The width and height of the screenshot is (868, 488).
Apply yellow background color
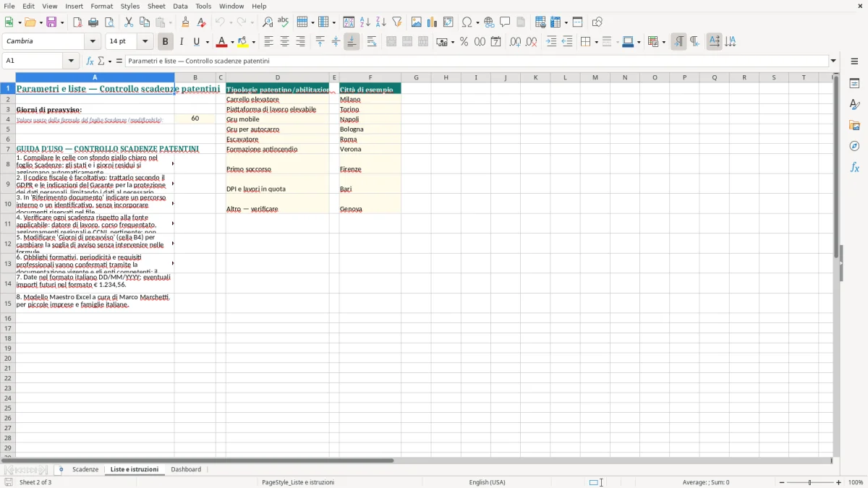(x=242, y=42)
